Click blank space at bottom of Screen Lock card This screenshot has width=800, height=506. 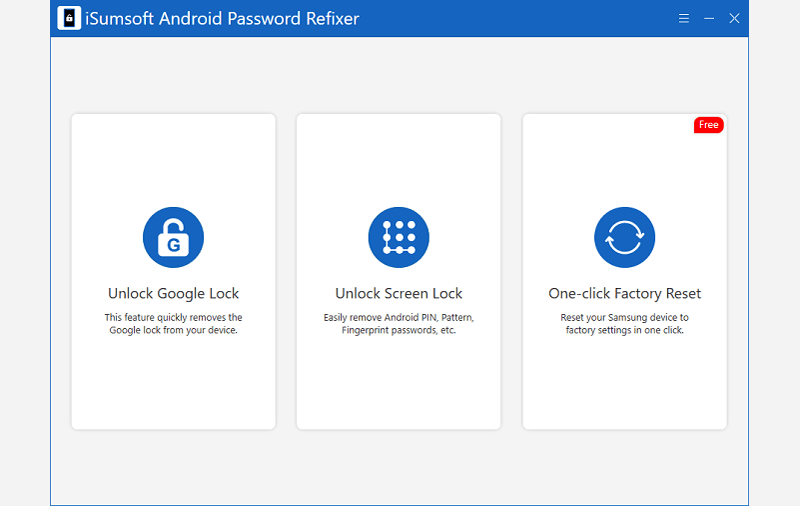(398, 395)
